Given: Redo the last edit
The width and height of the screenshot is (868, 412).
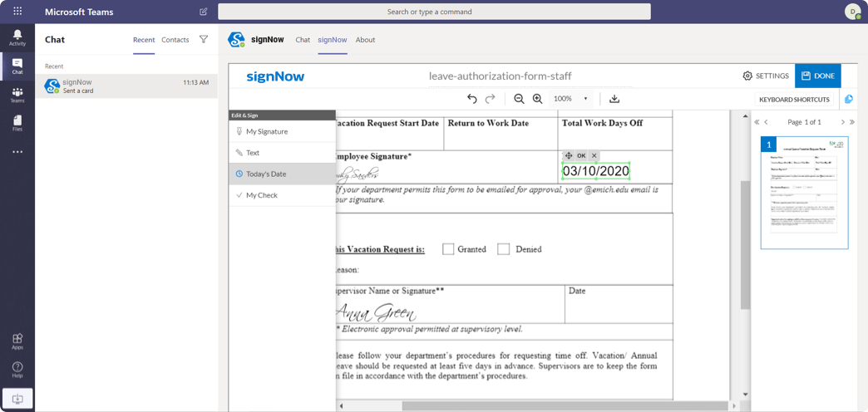Looking at the screenshot, I should click(x=490, y=99).
